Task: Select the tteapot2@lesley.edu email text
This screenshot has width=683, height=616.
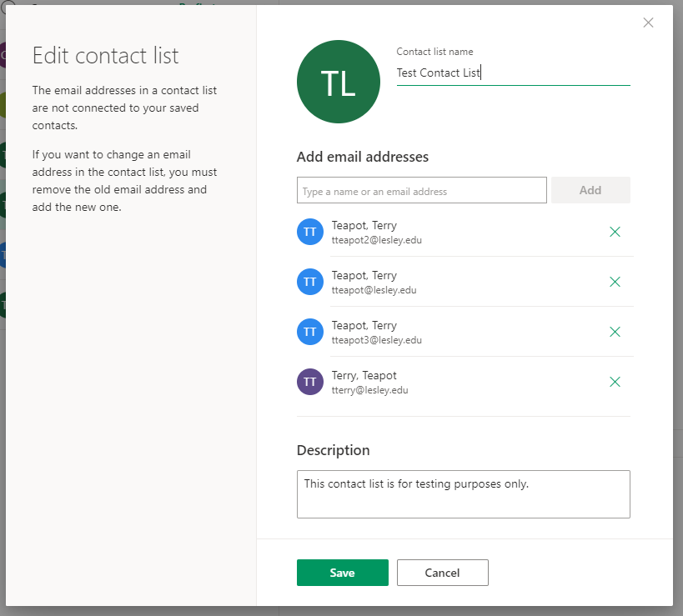Action: click(377, 240)
